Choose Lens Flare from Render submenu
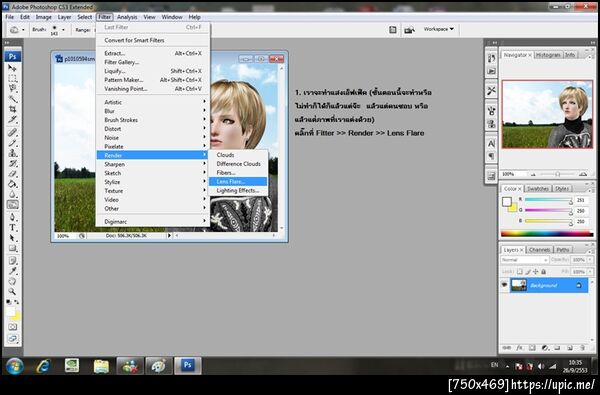Viewport: 600px width, 395px height. point(238,181)
